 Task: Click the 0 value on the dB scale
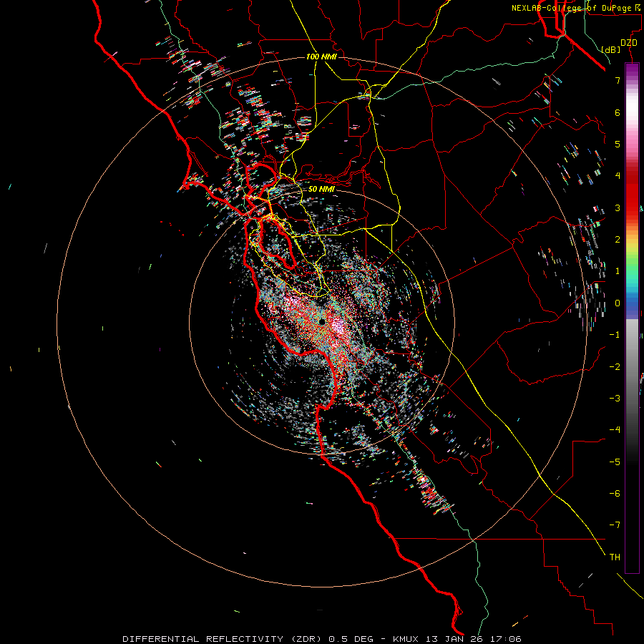click(618, 303)
